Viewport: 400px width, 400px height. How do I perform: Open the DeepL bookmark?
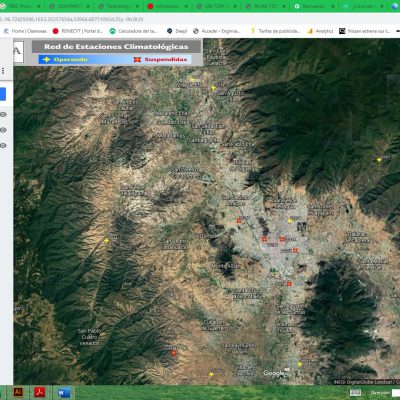[x=177, y=31]
